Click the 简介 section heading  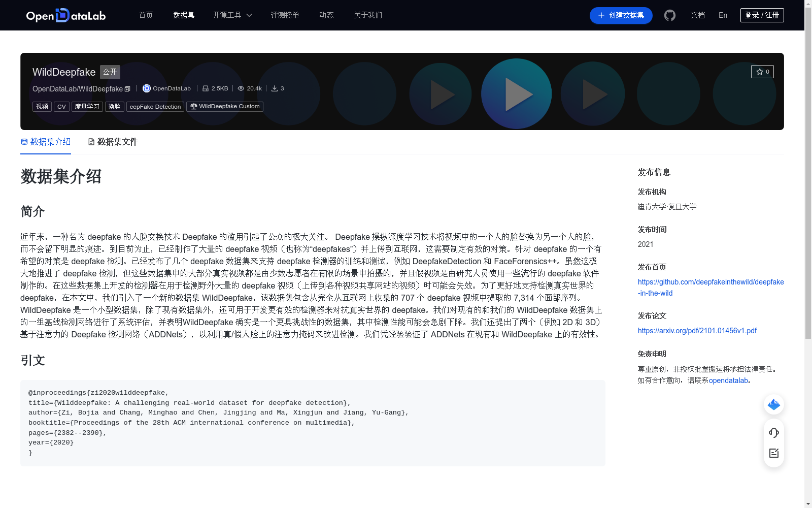(32, 211)
